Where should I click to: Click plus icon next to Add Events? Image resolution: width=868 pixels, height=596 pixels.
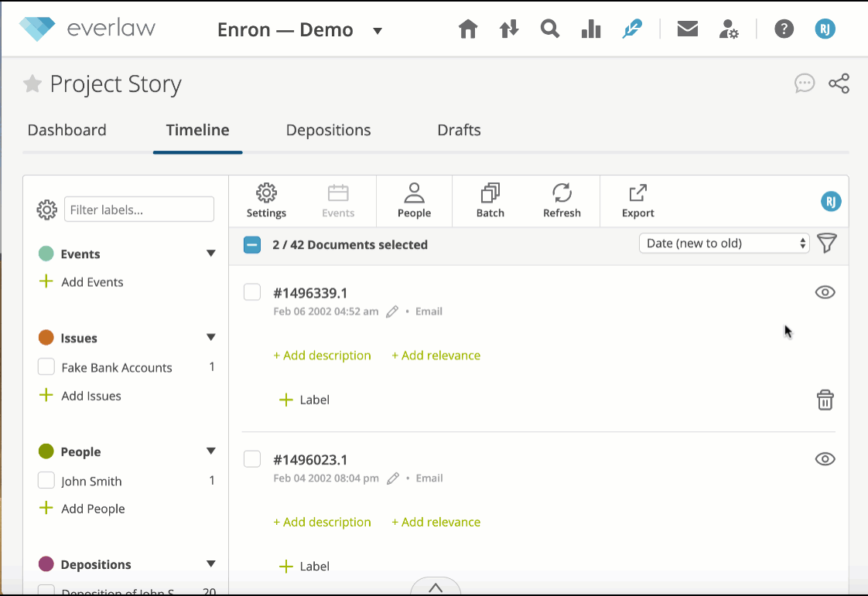point(46,281)
